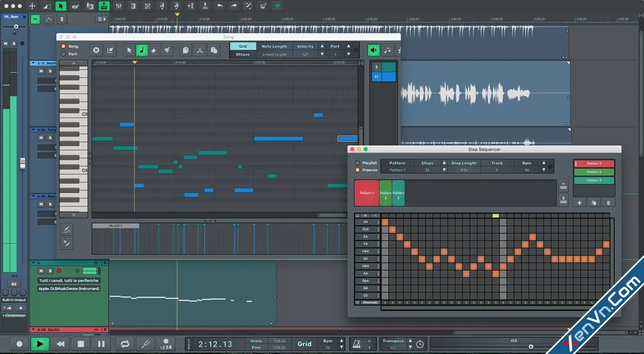This screenshot has width=644, height=354.
Task: Click the Rewind button in transport
Action: point(60,344)
